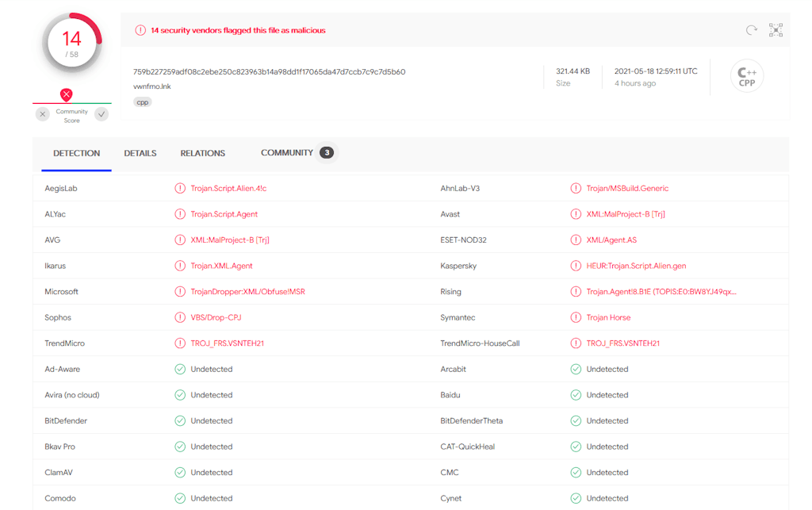Click Avira (no cloud) vendor name
Viewport: 812px width, 510px height.
(72, 395)
